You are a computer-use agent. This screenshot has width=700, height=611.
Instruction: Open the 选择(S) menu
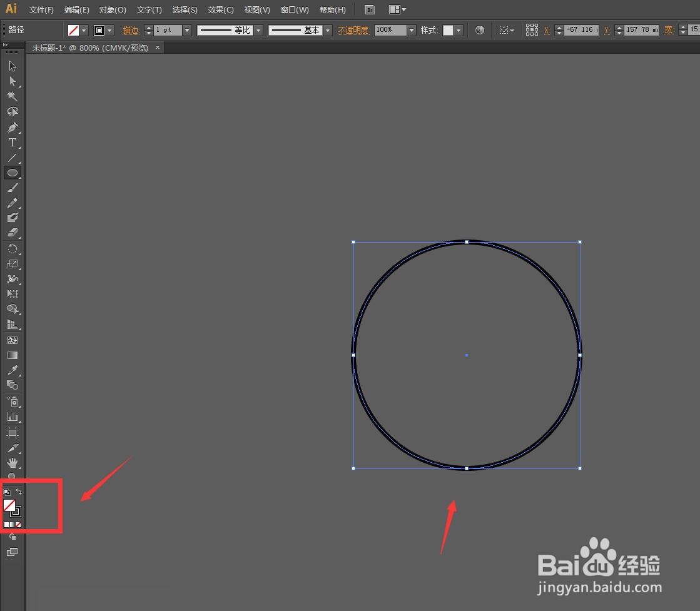pyautogui.click(x=185, y=10)
